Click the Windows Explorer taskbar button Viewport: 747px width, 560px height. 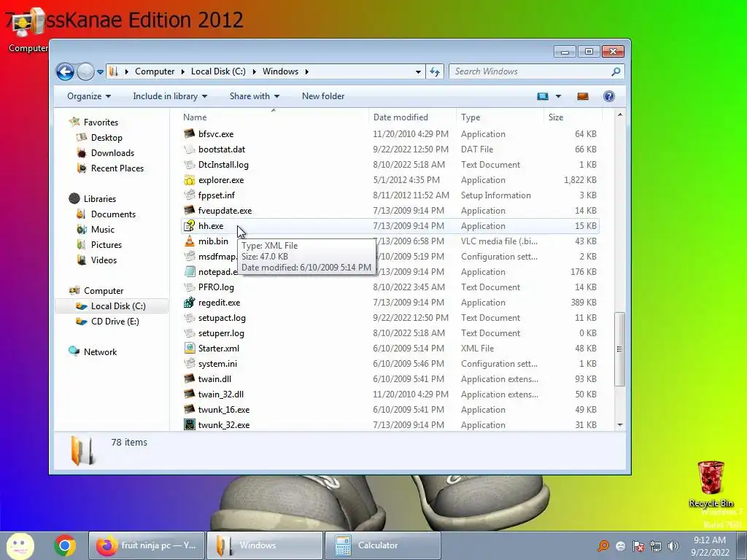pyautogui.click(x=264, y=545)
